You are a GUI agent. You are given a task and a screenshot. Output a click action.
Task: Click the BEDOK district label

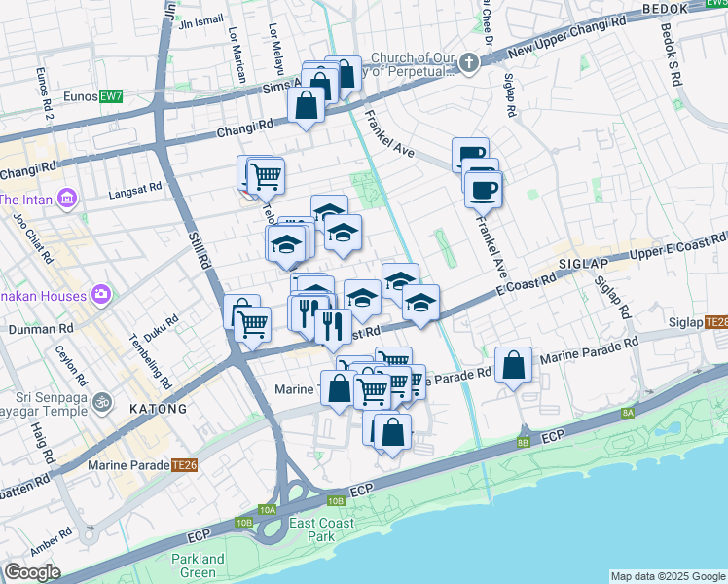666,10
